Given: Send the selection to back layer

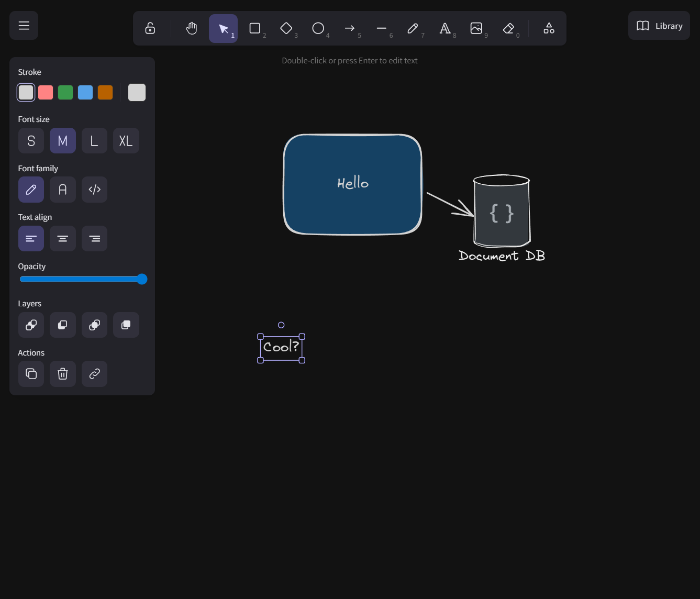Looking at the screenshot, I should 31,325.
